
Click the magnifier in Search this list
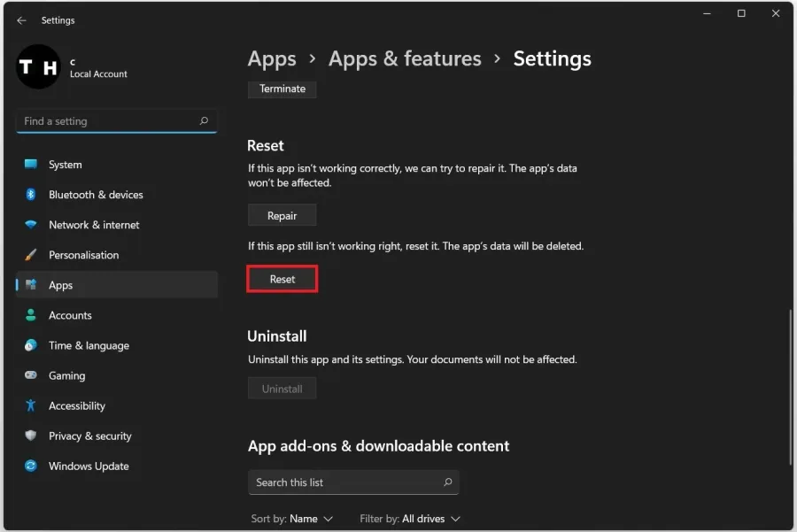pos(448,482)
